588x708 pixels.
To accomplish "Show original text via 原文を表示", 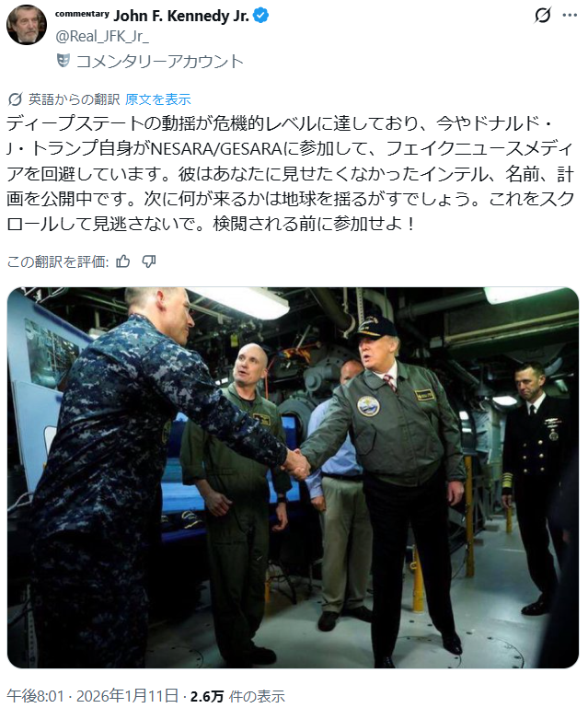I will (x=158, y=99).
